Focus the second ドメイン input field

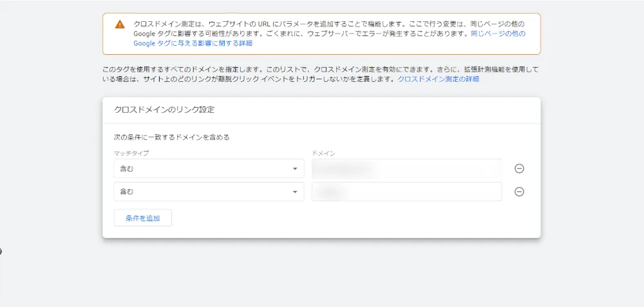406,192
